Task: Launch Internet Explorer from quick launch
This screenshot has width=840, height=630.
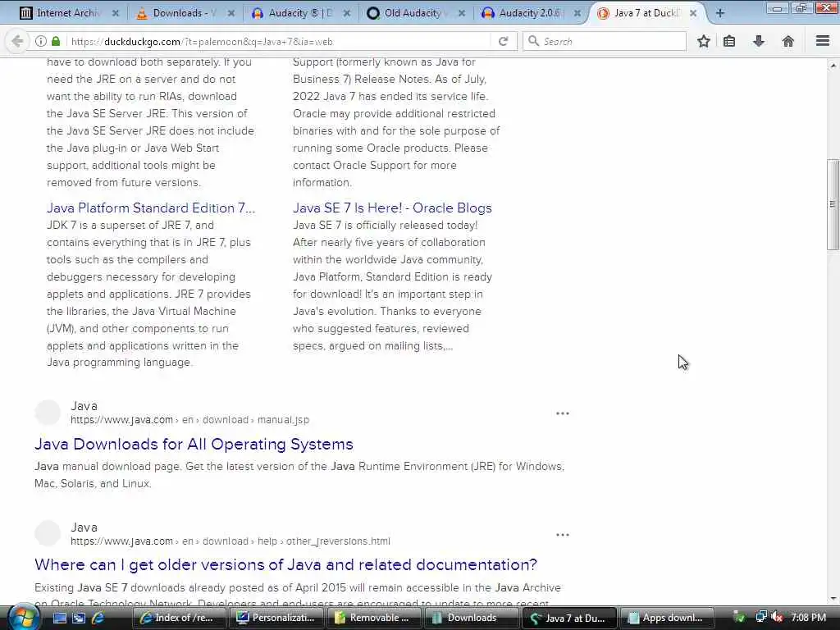Action: coord(98,618)
